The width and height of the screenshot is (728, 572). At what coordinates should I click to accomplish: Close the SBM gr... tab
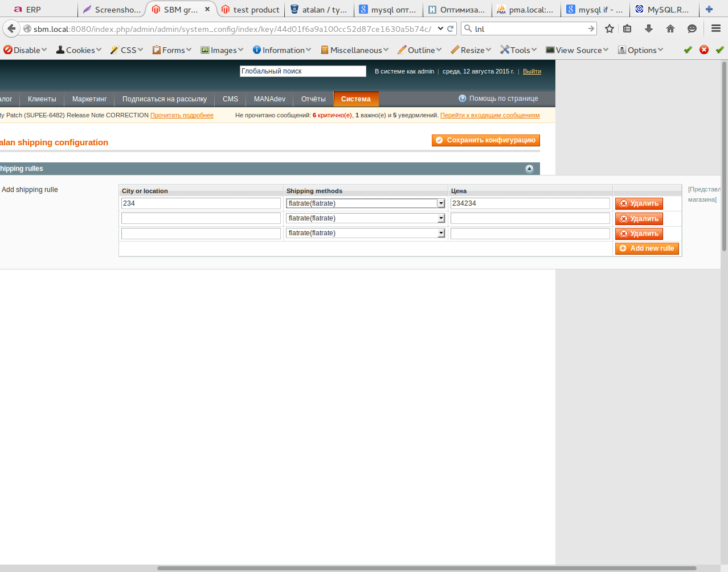coord(207,9)
